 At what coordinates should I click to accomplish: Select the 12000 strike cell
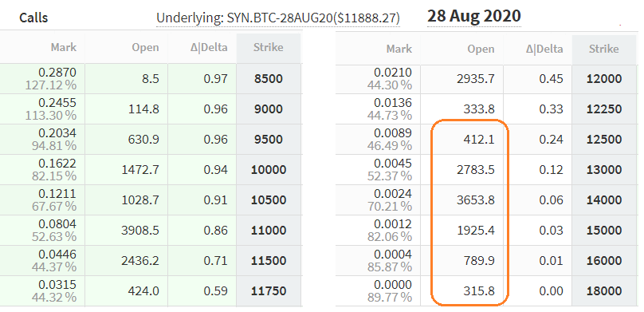pos(604,78)
